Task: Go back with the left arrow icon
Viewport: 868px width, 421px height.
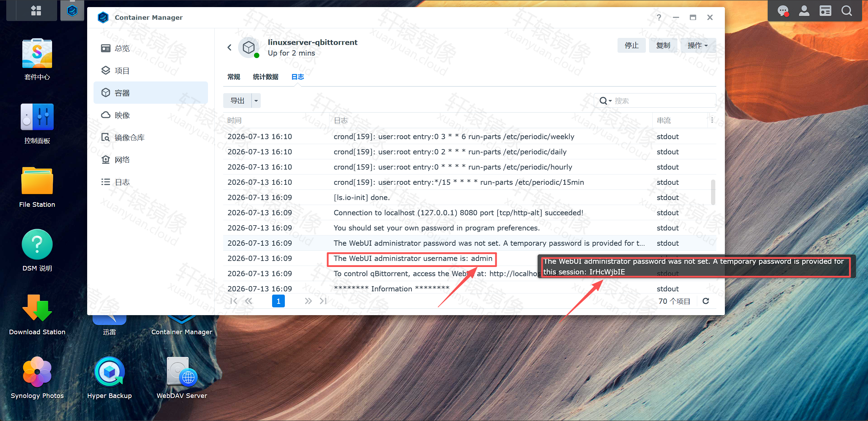Action: [230, 47]
